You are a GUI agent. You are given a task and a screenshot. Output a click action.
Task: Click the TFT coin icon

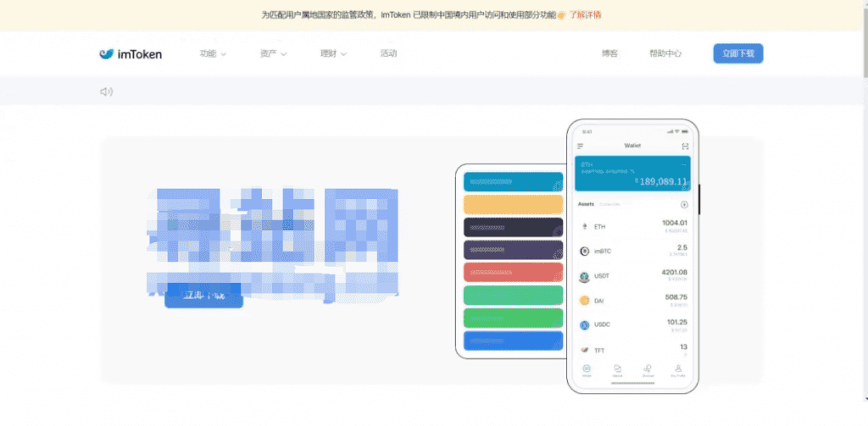point(584,350)
